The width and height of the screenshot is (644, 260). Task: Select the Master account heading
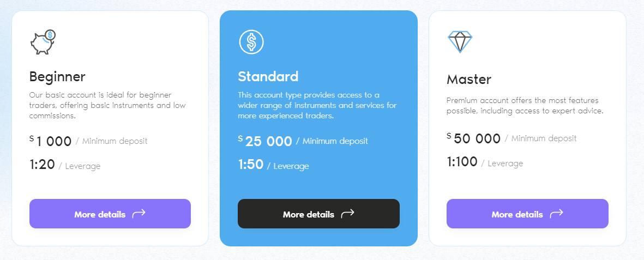[469, 79]
